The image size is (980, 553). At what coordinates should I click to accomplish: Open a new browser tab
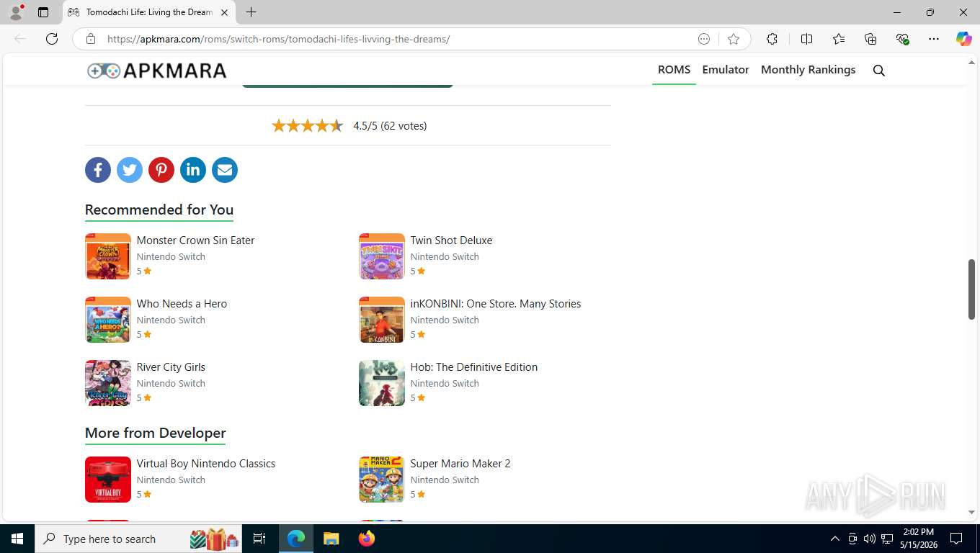[x=251, y=12]
